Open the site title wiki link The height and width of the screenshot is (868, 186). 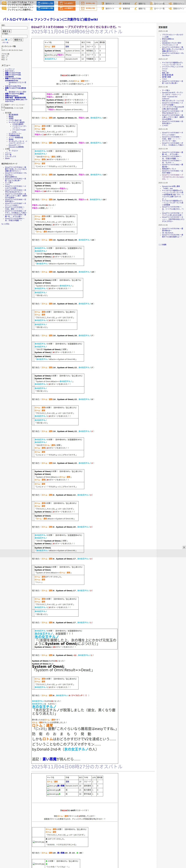tap(50, 20)
